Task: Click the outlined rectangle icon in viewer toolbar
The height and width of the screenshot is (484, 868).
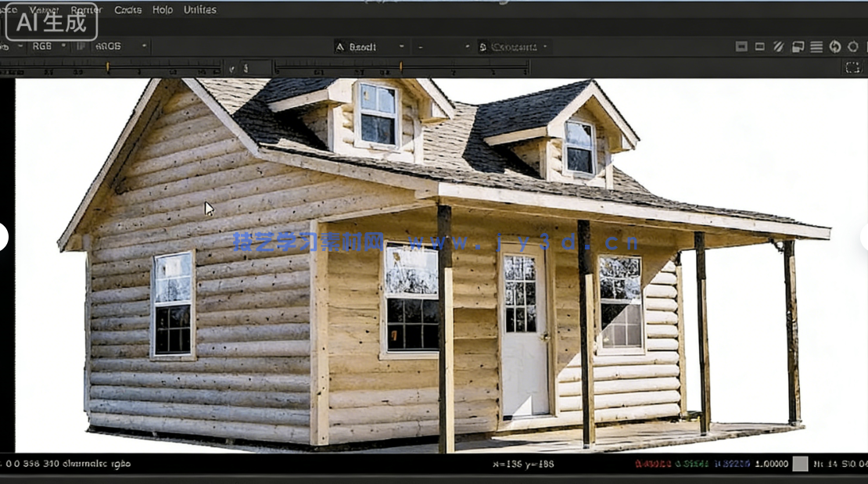Action: coord(759,47)
